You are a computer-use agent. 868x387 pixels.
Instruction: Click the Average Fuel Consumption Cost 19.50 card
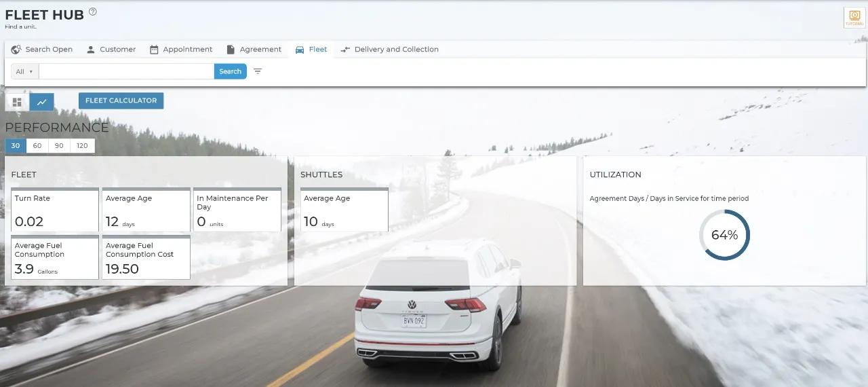(x=146, y=257)
